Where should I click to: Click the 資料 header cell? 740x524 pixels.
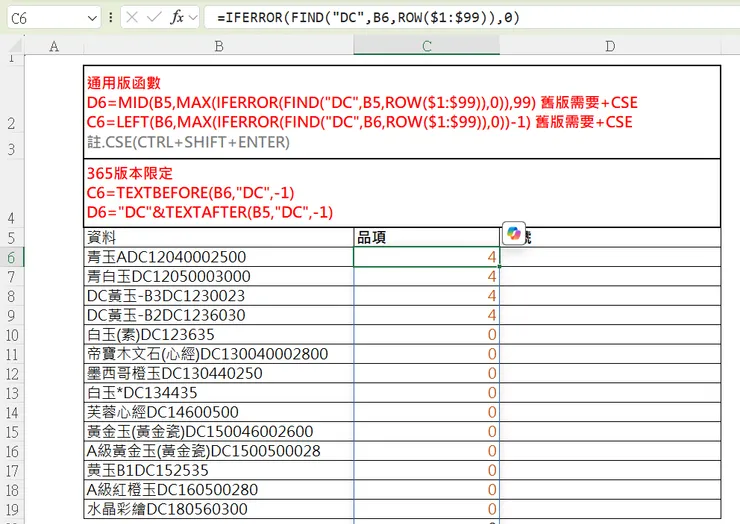[x=219, y=237]
